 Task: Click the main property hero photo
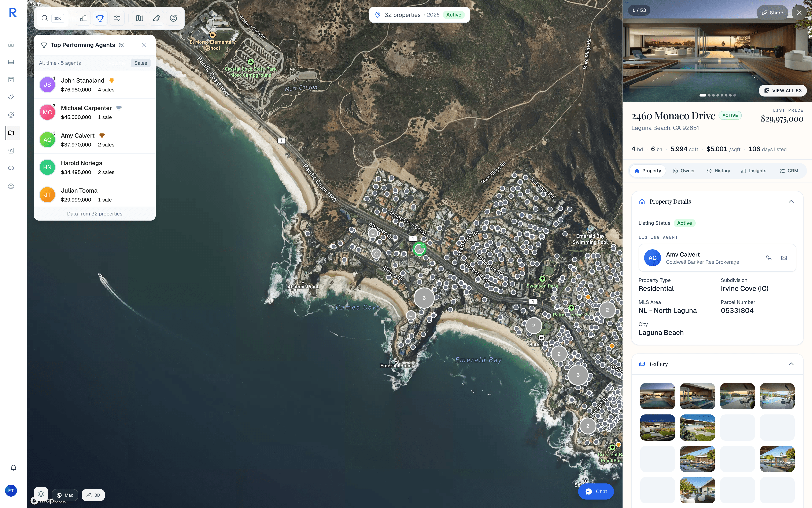tap(717, 51)
